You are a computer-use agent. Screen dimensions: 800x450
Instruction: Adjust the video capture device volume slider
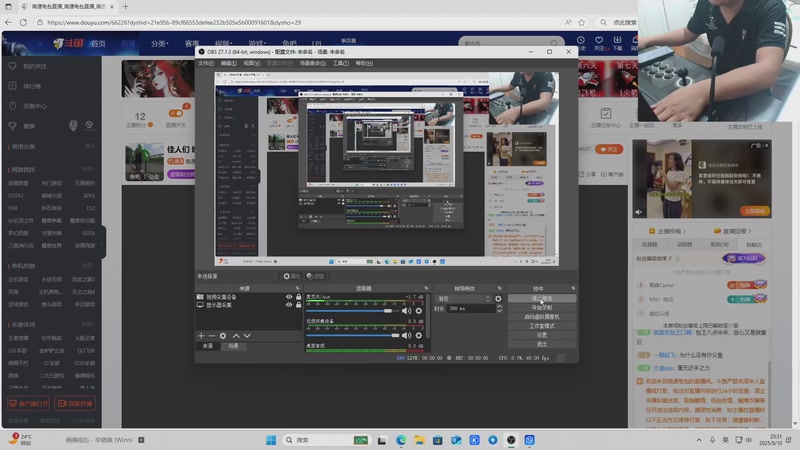click(352, 335)
